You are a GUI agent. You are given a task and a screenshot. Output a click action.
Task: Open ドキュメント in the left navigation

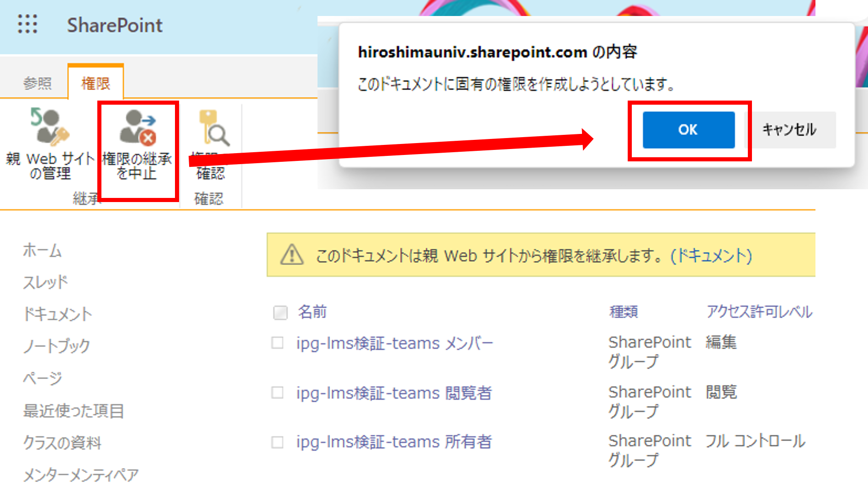tap(58, 314)
